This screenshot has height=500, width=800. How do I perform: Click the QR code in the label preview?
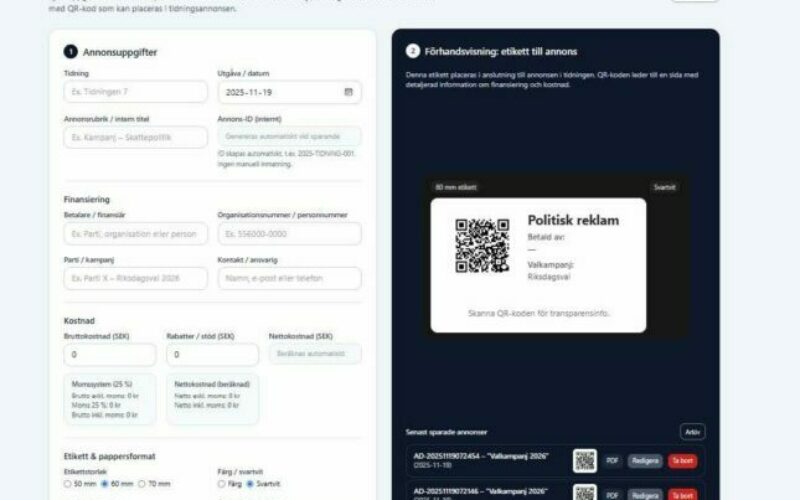coord(482,245)
